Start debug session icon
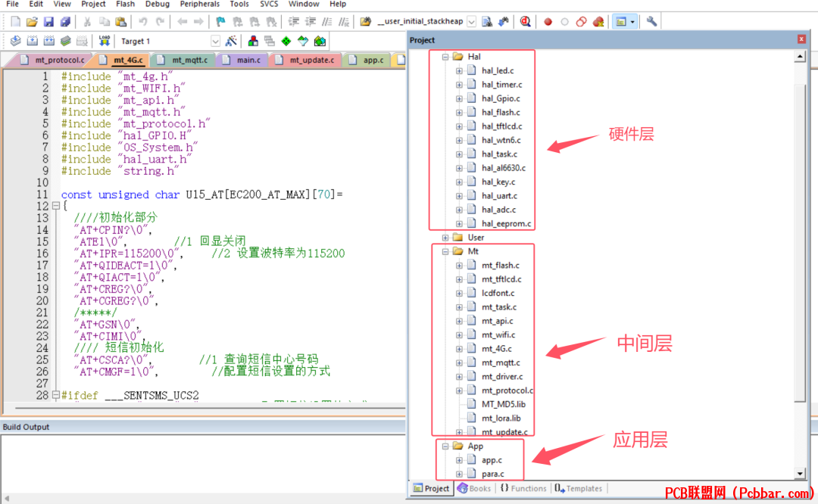 526,21
